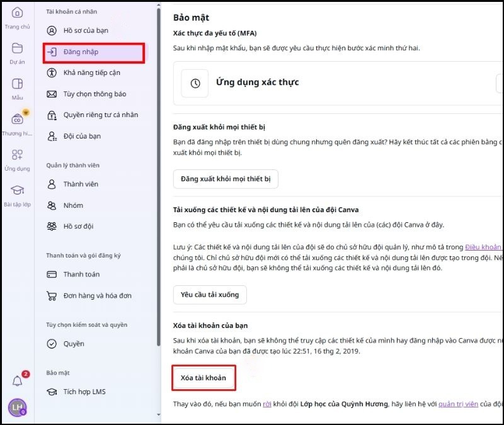The height and width of the screenshot is (425, 504).
Task: Open Nhóm groups page
Action: click(73, 205)
